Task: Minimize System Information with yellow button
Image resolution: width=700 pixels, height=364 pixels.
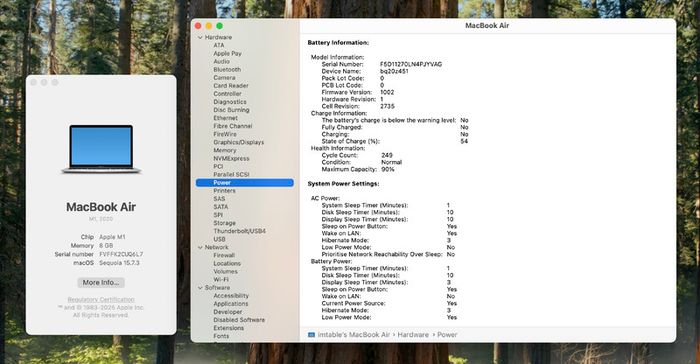Action: [209, 26]
